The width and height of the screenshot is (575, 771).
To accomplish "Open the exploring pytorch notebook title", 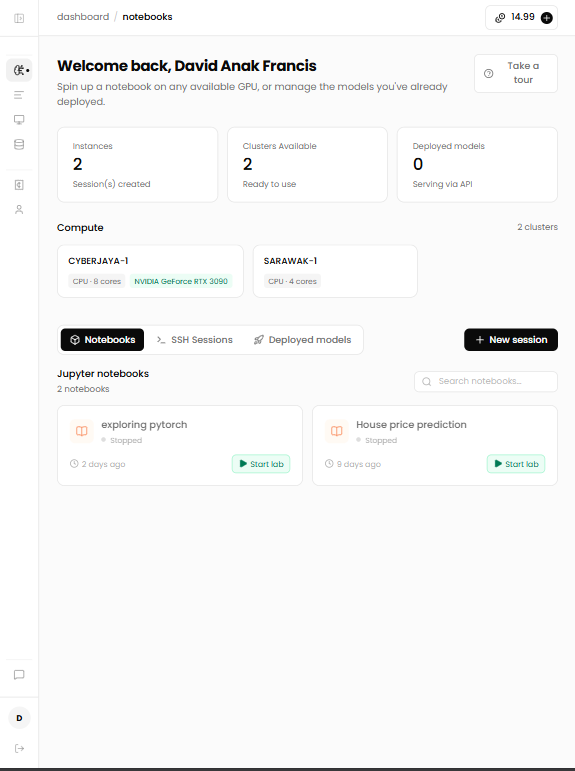I will [x=144, y=425].
